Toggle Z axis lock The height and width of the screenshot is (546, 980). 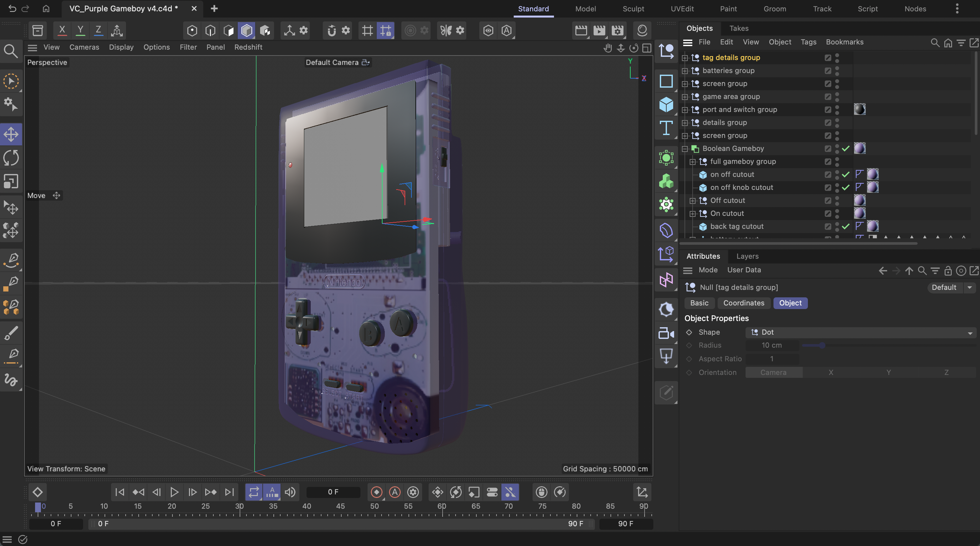[98, 30]
